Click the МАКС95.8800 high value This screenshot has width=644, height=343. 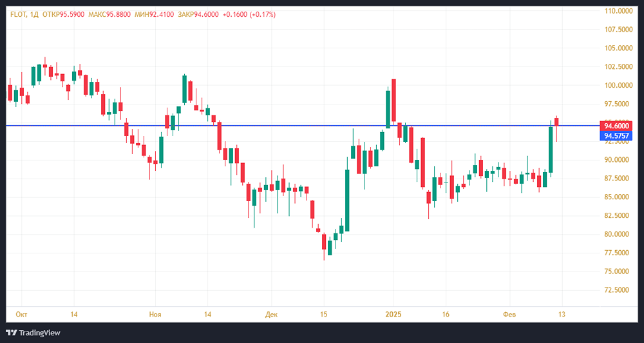click(x=109, y=14)
